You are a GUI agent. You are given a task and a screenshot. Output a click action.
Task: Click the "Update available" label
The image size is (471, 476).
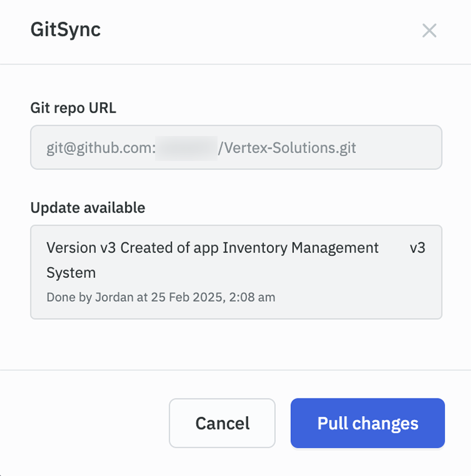point(88,208)
